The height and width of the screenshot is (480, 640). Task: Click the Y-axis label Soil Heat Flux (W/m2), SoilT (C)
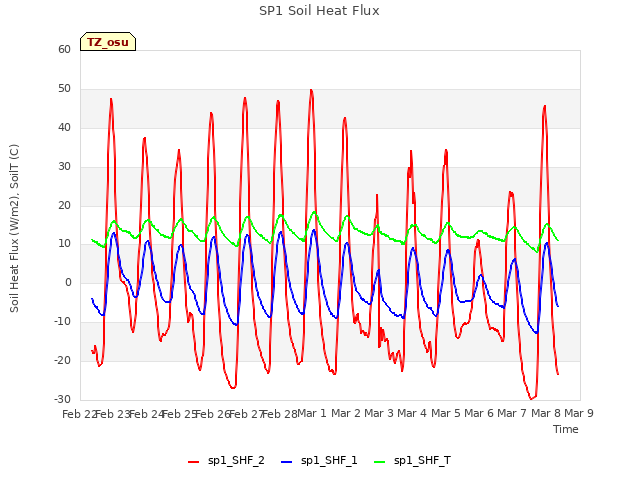pos(14,228)
